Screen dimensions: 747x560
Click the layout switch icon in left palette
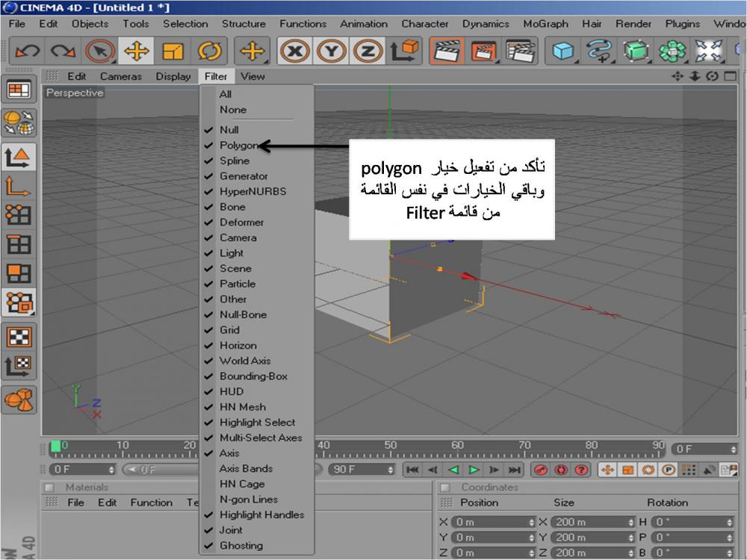pos(19,90)
